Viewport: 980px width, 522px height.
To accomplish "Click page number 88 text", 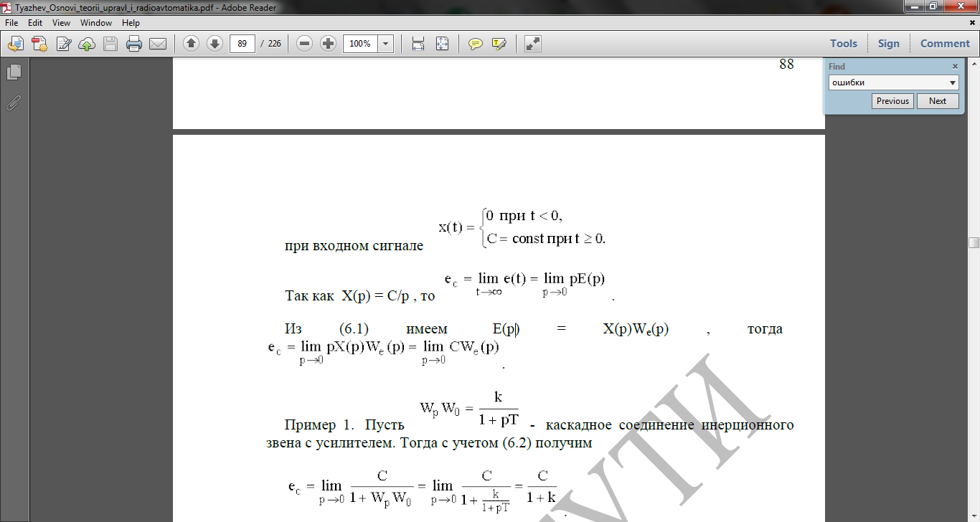I will point(786,65).
